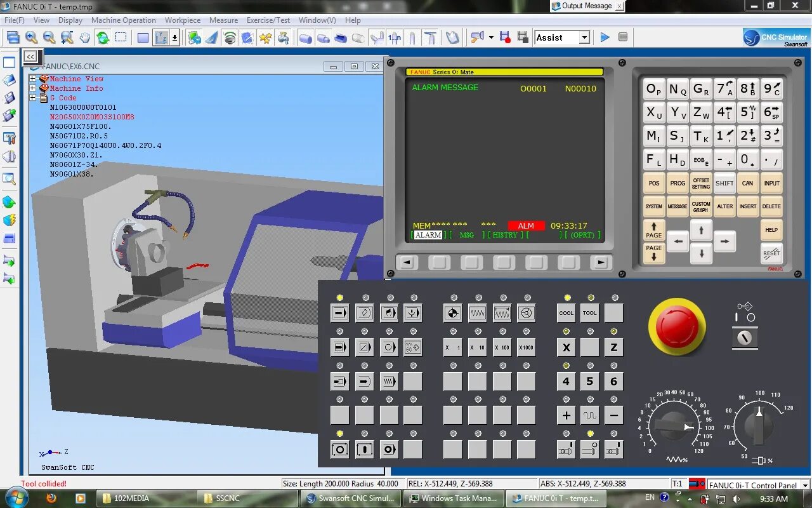Start the simulation with the blue play icon
Viewport: 812px width, 508px height.
605,37
